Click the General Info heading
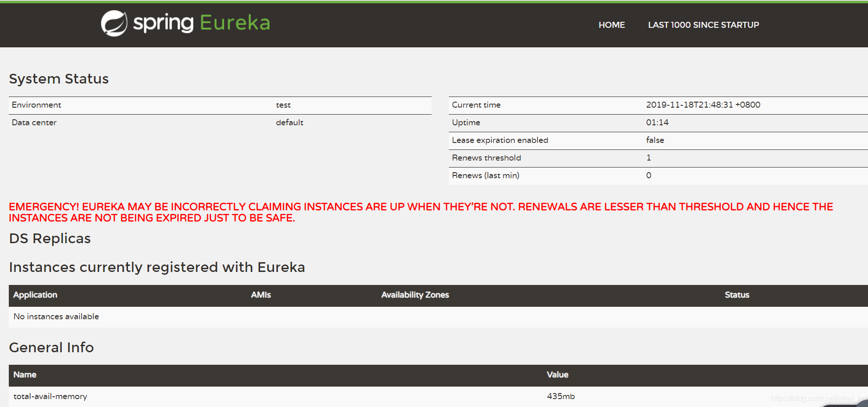The image size is (868, 407). click(51, 348)
